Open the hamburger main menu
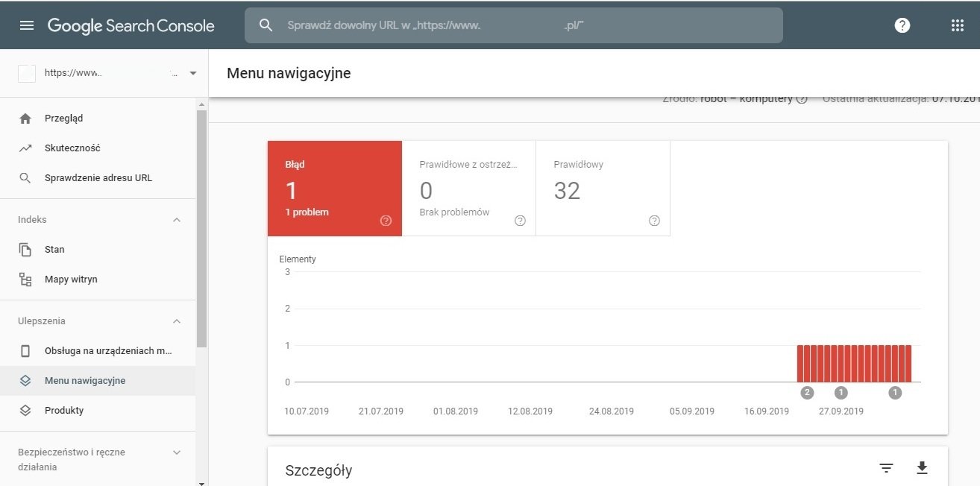Viewport: 980px width, 486px height. point(27,25)
